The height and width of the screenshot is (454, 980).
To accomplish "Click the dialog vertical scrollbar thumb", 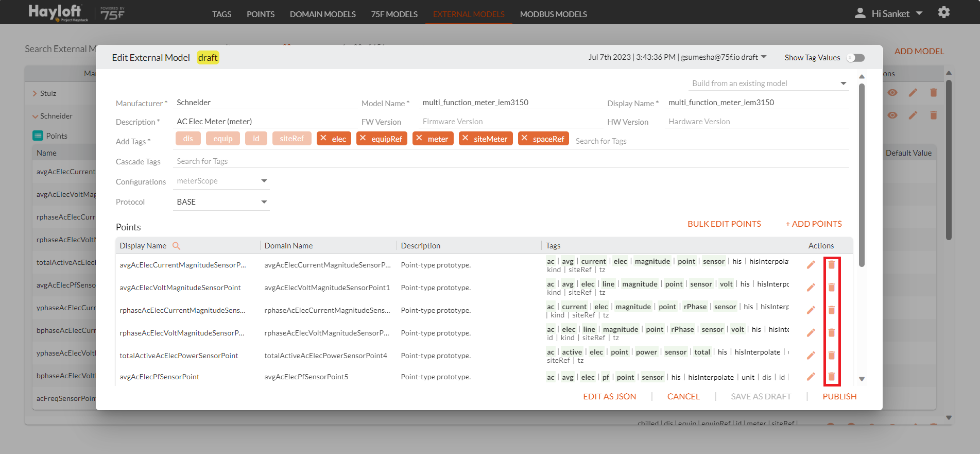I will tap(862, 175).
